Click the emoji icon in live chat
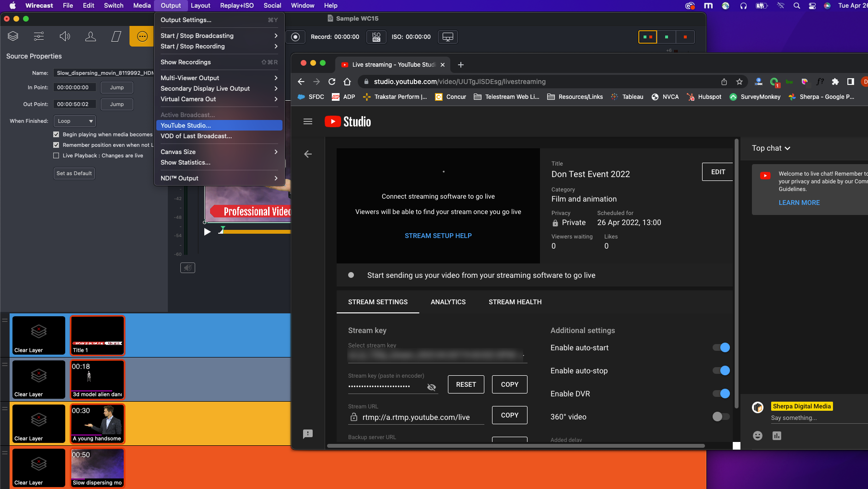Screen dimensions: 868x489 (x=757, y=436)
